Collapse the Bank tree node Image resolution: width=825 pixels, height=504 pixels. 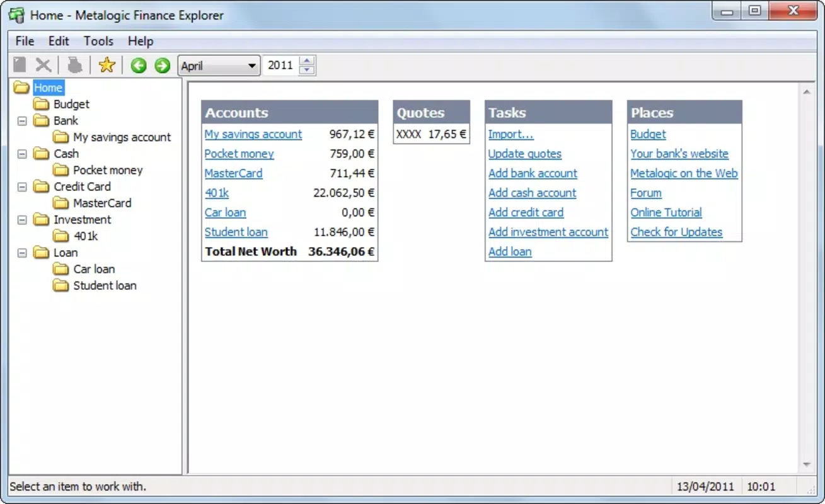click(x=22, y=120)
